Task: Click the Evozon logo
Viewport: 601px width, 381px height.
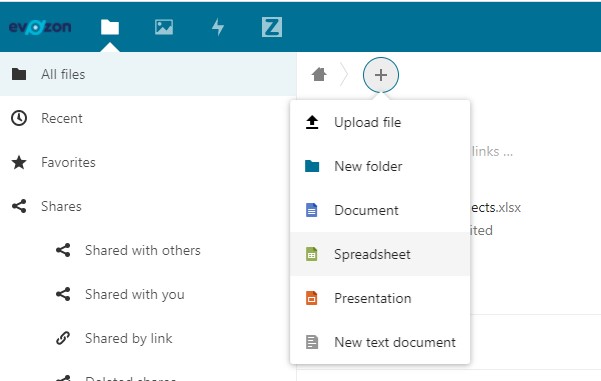Action: (40, 27)
